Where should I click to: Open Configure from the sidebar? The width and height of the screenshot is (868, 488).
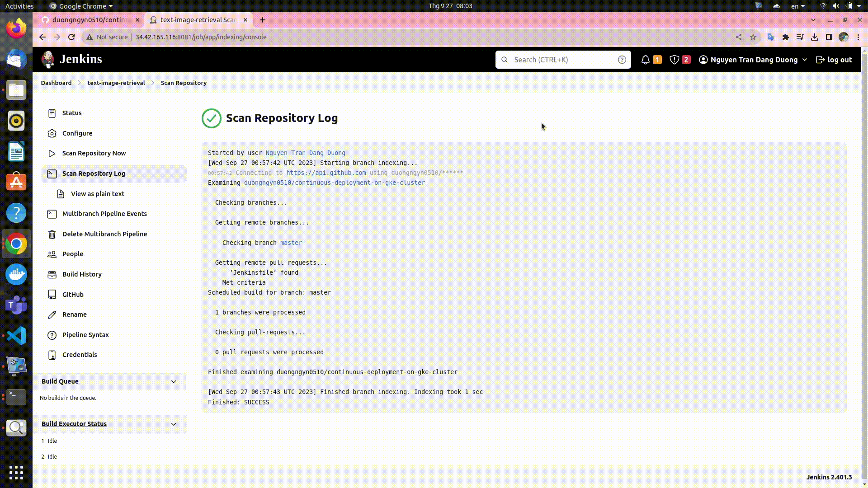click(x=77, y=133)
